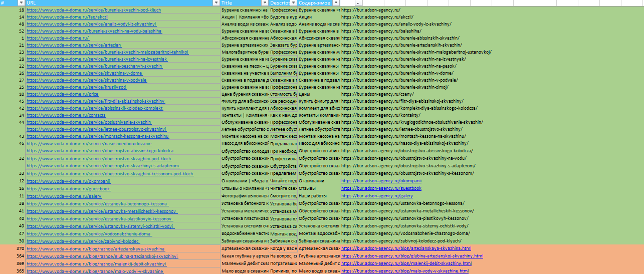The image size is (644, 274).
Task: Follow the voda-v-dome ustanovka-plastikovyix-kessonov link
Action: tap(100, 218)
